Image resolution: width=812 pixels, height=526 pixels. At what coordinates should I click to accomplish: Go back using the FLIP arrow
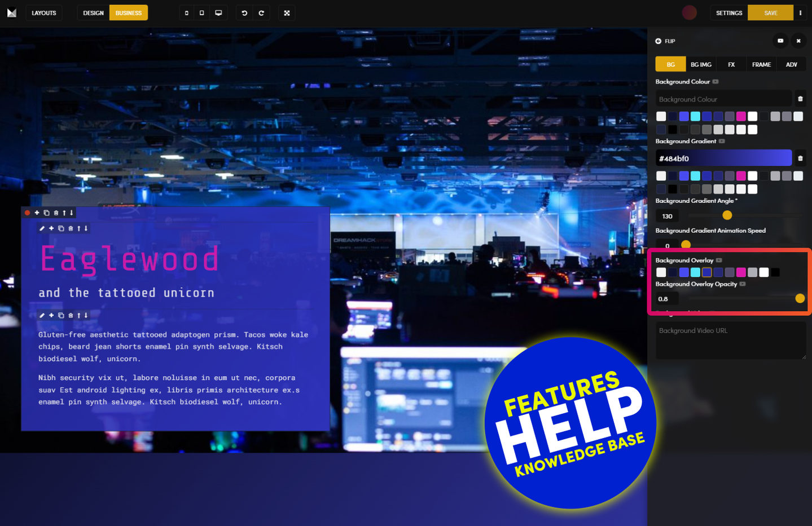658,41
